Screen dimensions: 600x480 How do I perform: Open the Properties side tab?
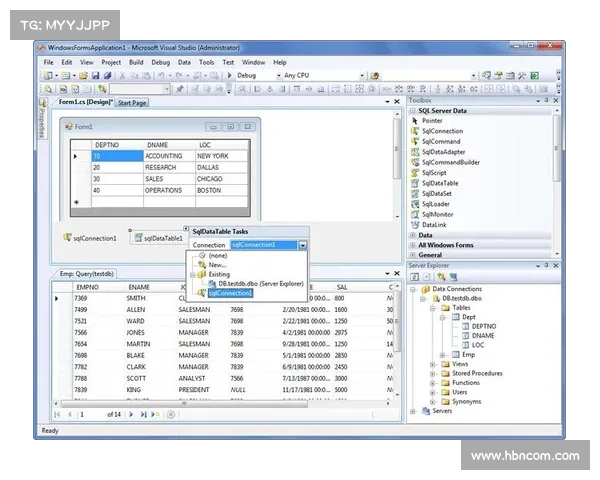(42, 119)
